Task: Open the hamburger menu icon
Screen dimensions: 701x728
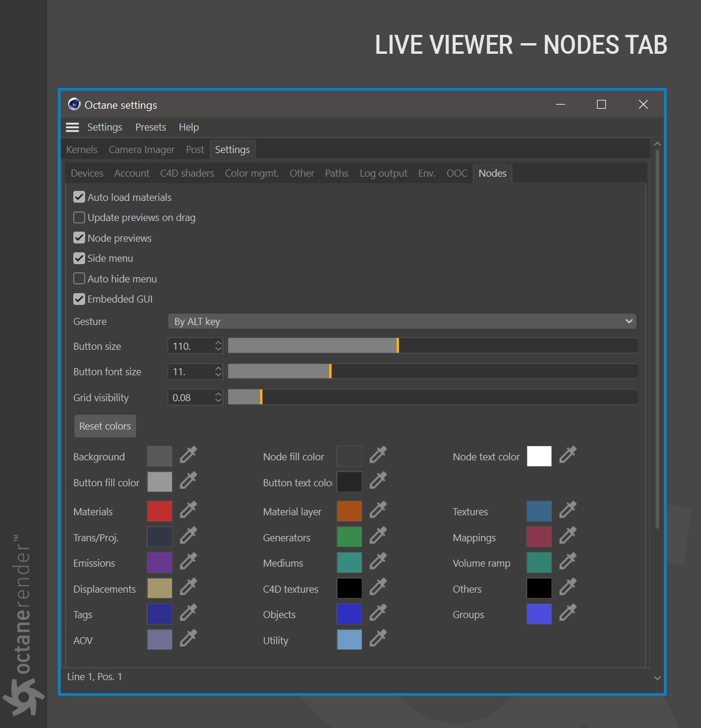Action: [72, 127]
